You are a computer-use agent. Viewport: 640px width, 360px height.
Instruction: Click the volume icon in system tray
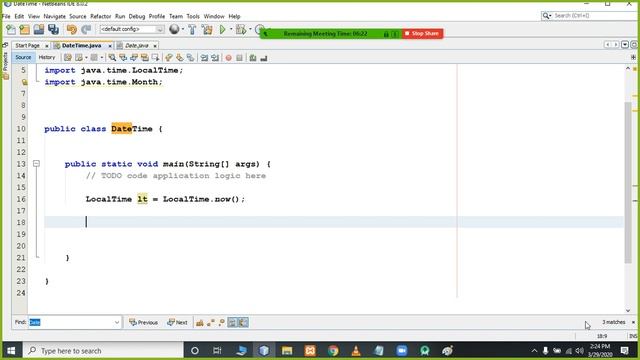(580, 351)
